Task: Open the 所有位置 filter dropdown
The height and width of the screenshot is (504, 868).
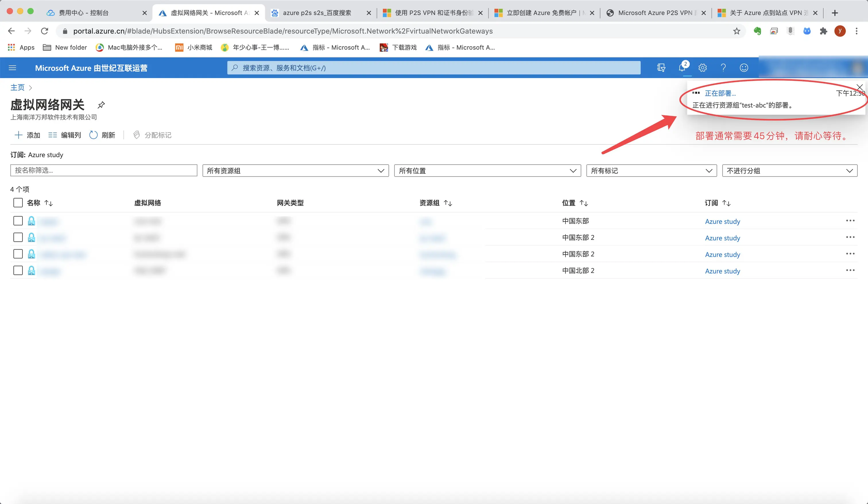Action: point(487,171)
